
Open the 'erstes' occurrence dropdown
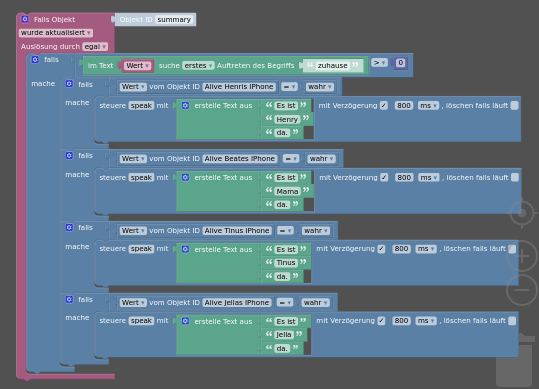click(x=198, y=65)
